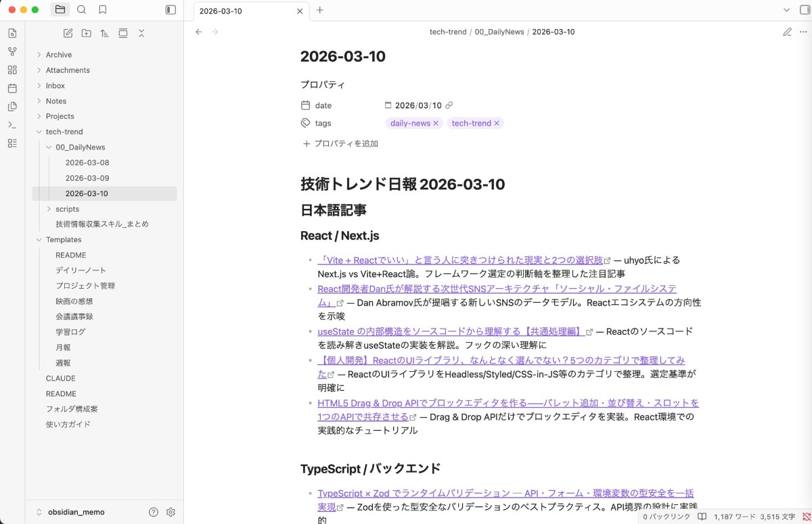The width and height of the screenshot is (812, 524).
Task: Click the date field 2026/03/10
Action: (418, 105)
